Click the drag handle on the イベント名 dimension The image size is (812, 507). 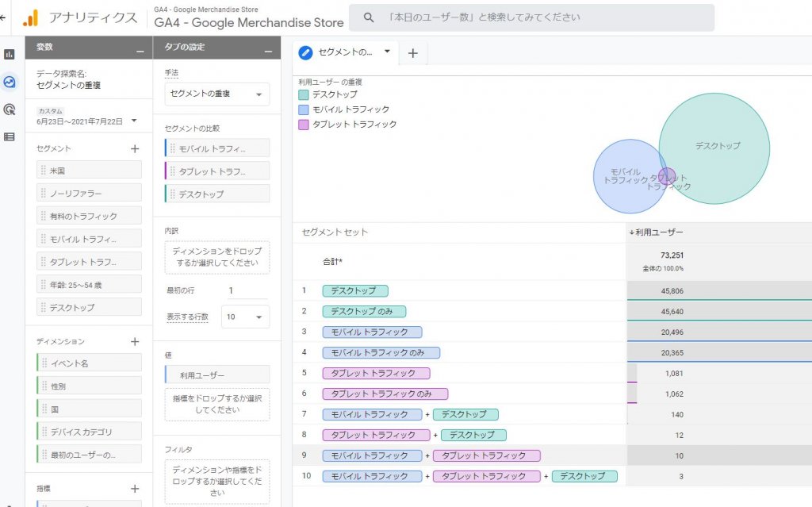click(x=44, y=363)
